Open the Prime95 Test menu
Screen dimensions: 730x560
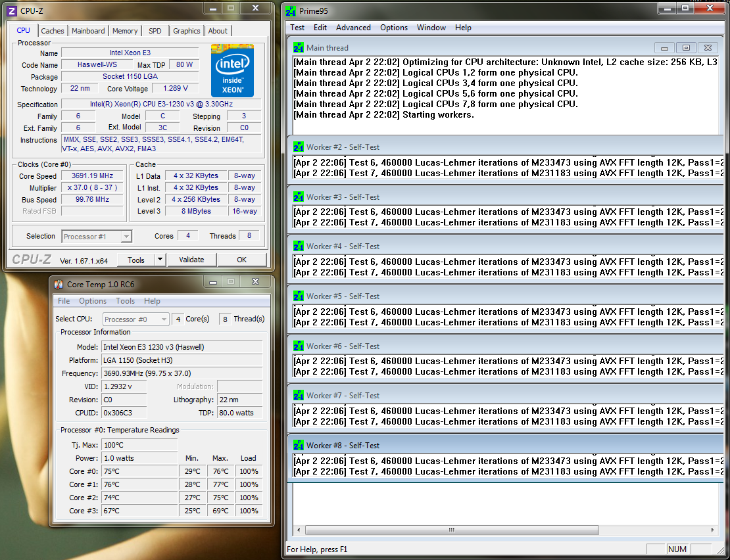pos(297,28)
